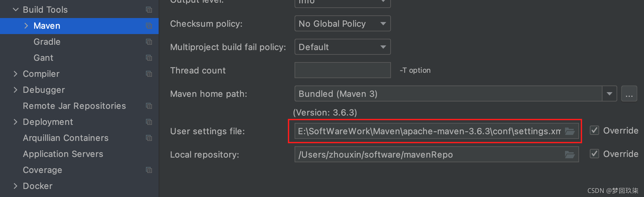Expand the Docker settings node
This screenshot has height=197, width=644.
coord(15,186)
